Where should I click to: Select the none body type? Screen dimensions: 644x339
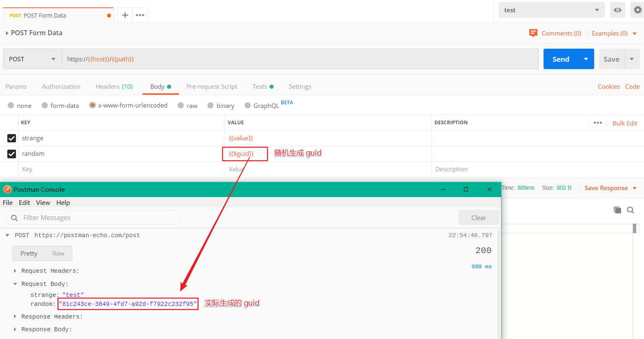(11, 106)
